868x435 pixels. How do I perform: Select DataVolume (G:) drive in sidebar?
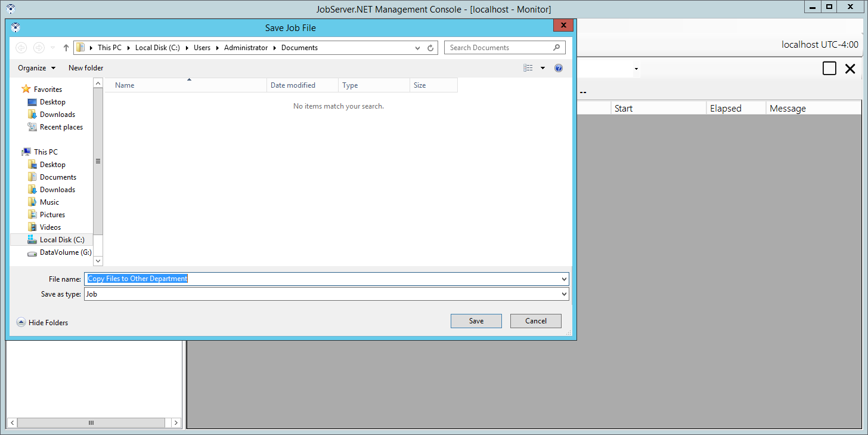tap(65, 252)
